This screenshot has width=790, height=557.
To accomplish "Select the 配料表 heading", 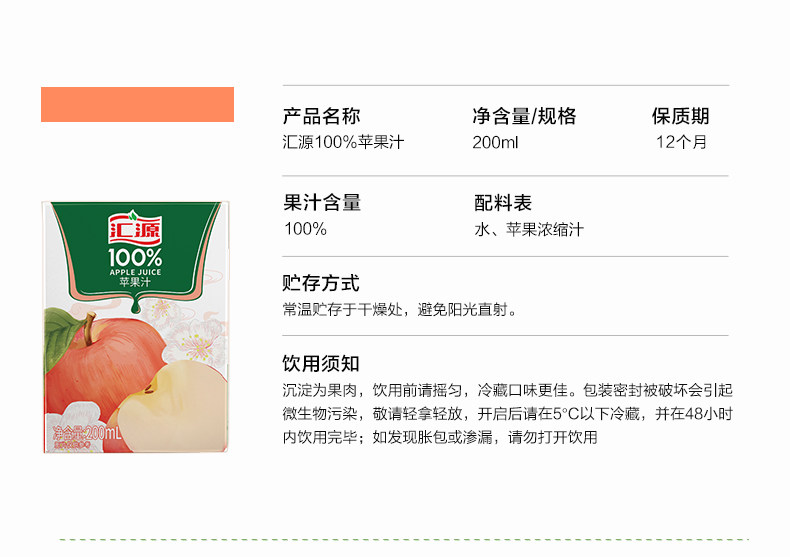I will click(x=503, y=203).
